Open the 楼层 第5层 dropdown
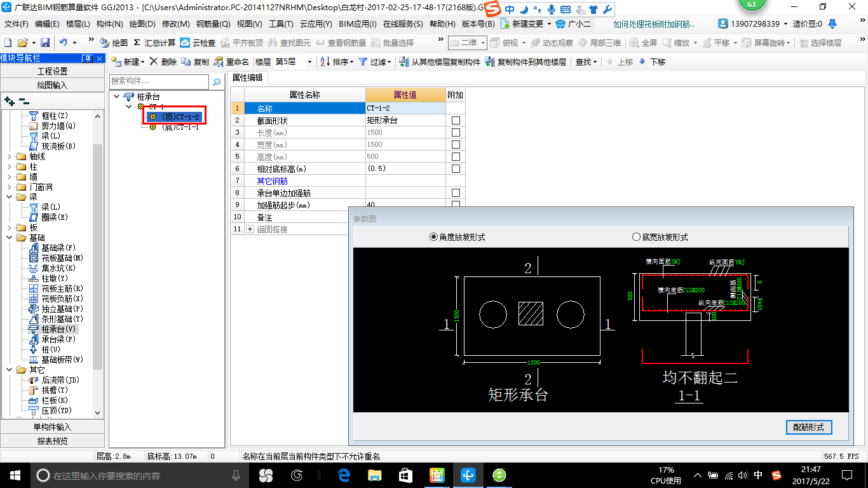 click(x=309, y=62)
